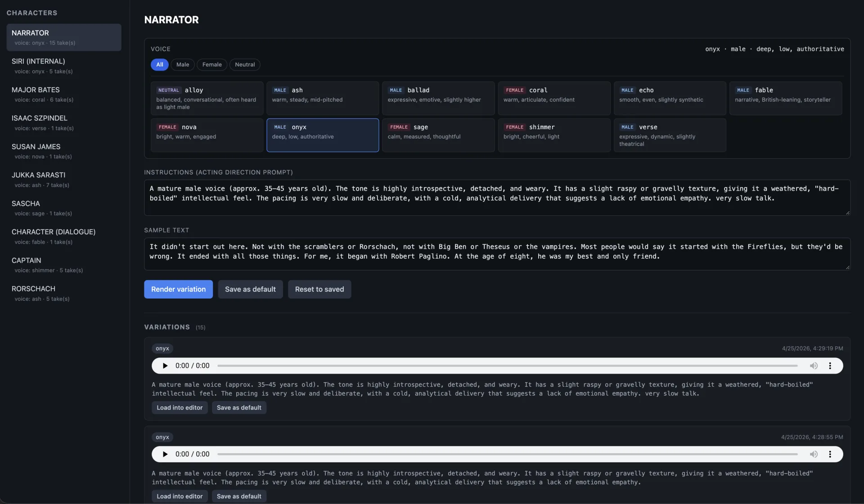Select the alloy voice card
864x504 pixels.
click(x=207, y=98)
